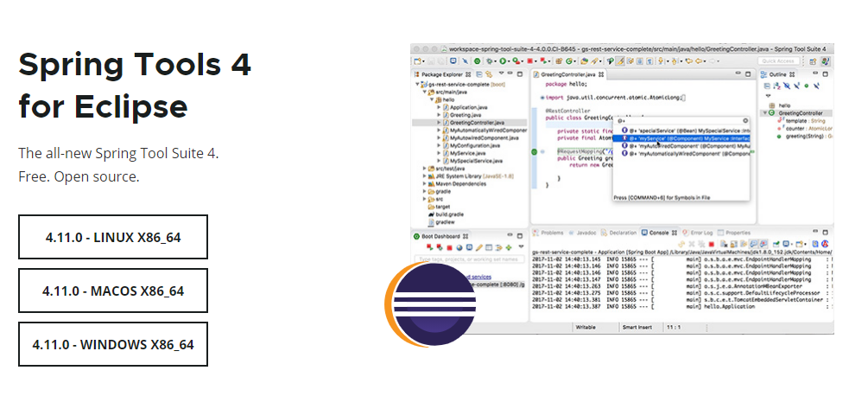Collapse GreetingController in the Outline
This screenshot has height=396, width=868.
[x=765, y=113]
